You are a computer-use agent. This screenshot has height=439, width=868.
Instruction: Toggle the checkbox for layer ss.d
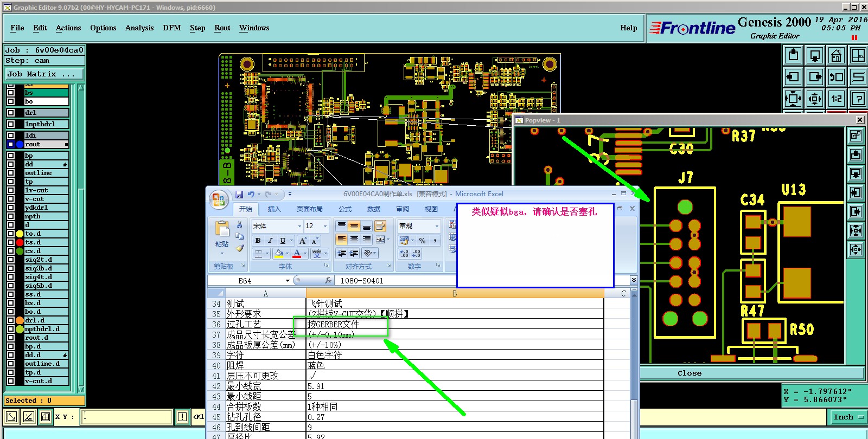(11, 294)
